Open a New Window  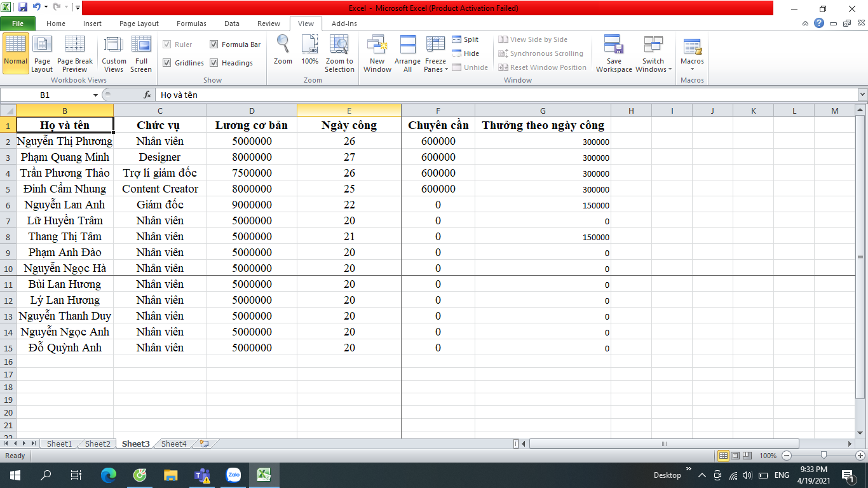[377, 53]
